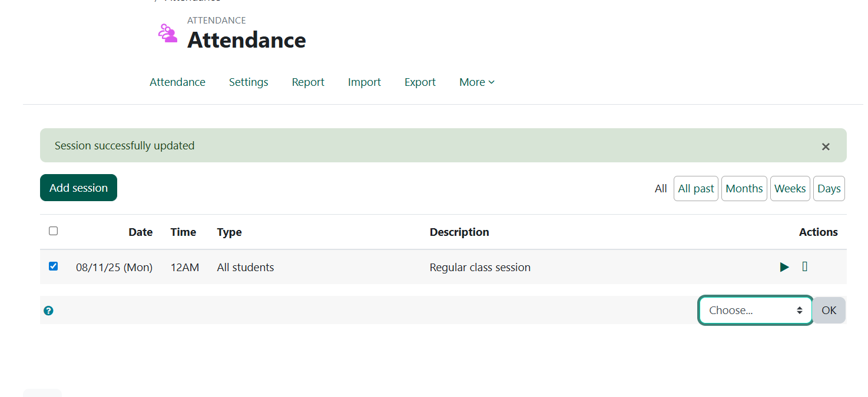Click the take attendance play icon
The width and height of the screenshot is (868, 397).
784,267
